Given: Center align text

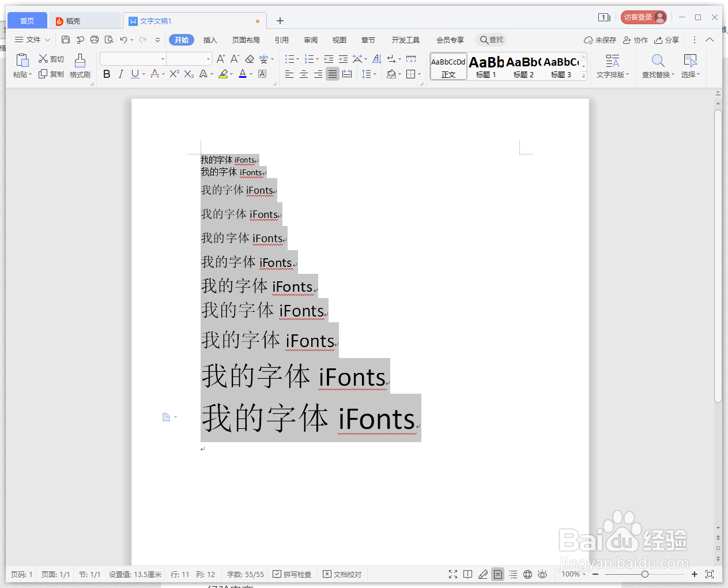Looking at the screenshot, I should point(304,74).
